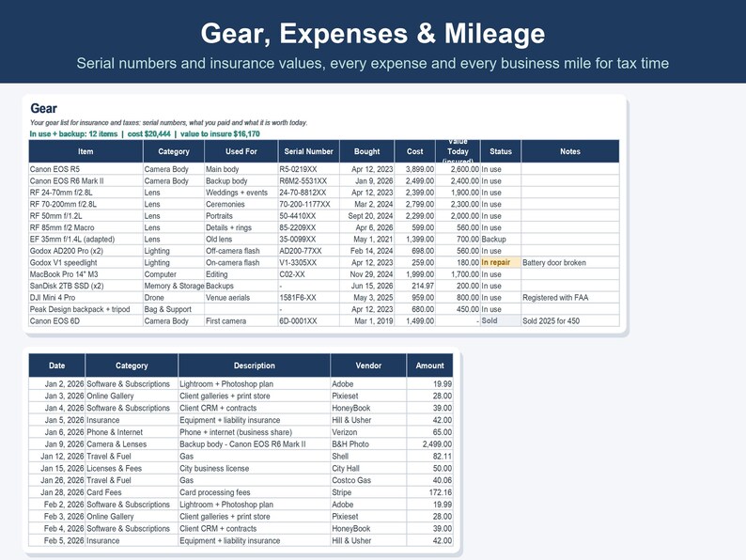The image size is (746, 560).
Task: Select the Canon EOS R5 item cell
Action: pyautogui.click(x=85, y=169)
